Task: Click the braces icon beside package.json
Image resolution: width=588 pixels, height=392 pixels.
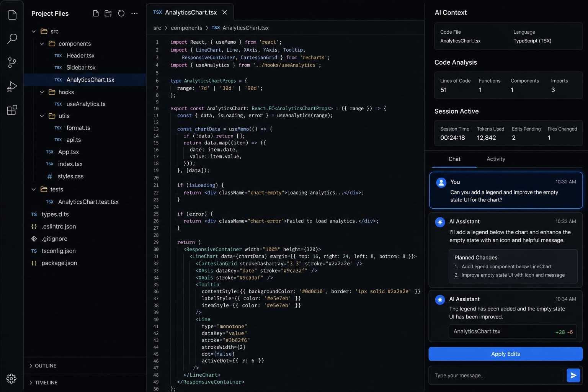Action: coord(34,263)
